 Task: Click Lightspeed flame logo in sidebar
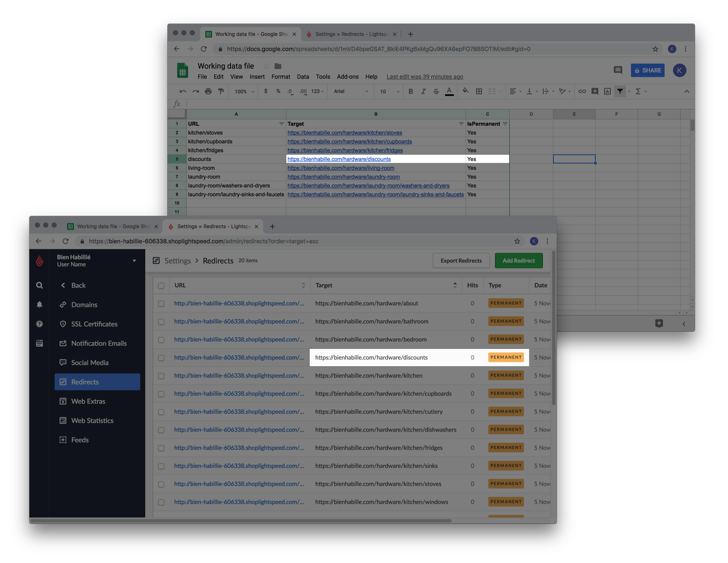[39, 261]
